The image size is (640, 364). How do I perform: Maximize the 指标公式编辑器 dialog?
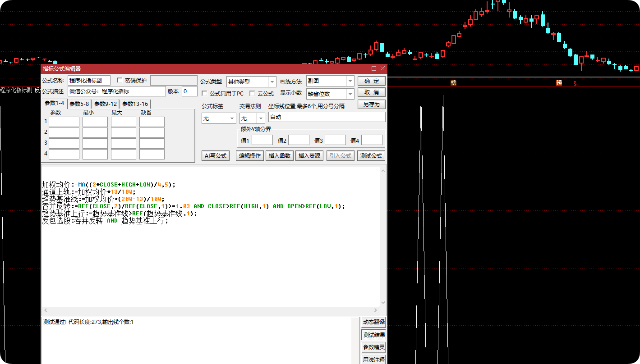tap(374, 68)
